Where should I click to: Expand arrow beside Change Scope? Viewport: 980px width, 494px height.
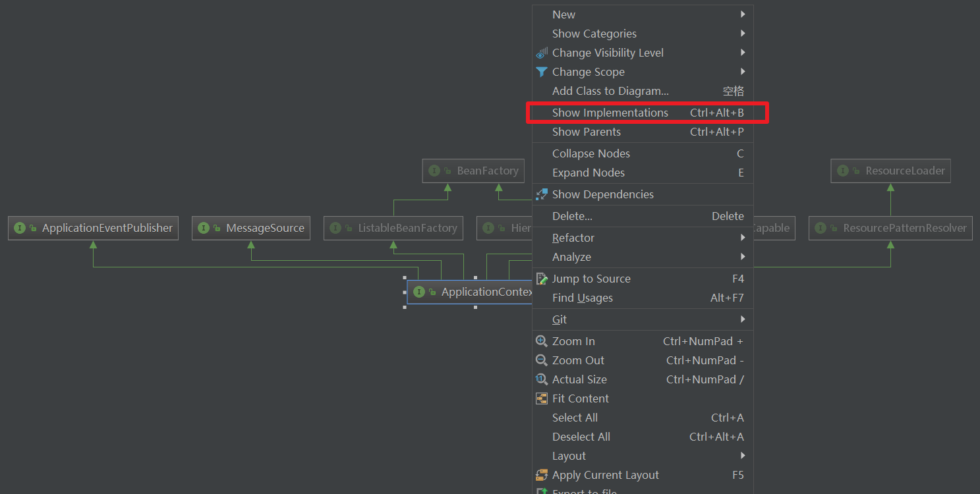coord(743,71)
